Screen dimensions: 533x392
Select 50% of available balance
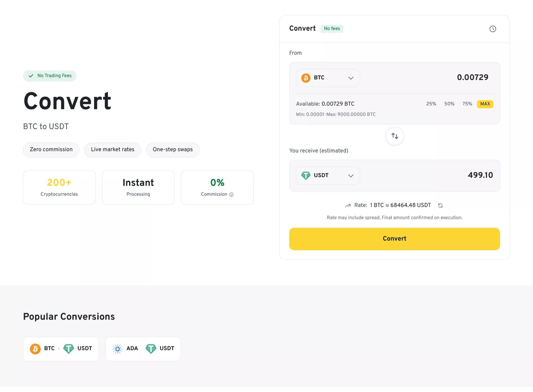tap(449, 104)
